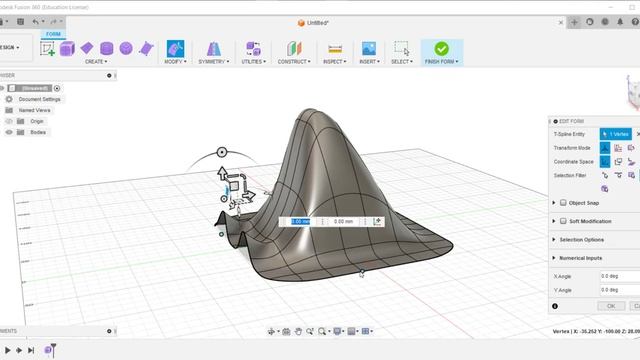Image resolution: width=640 pixels, height=360 pixels.
Task: Open the CONSTRUCT dropdown menu
Action: pos(294,62)
